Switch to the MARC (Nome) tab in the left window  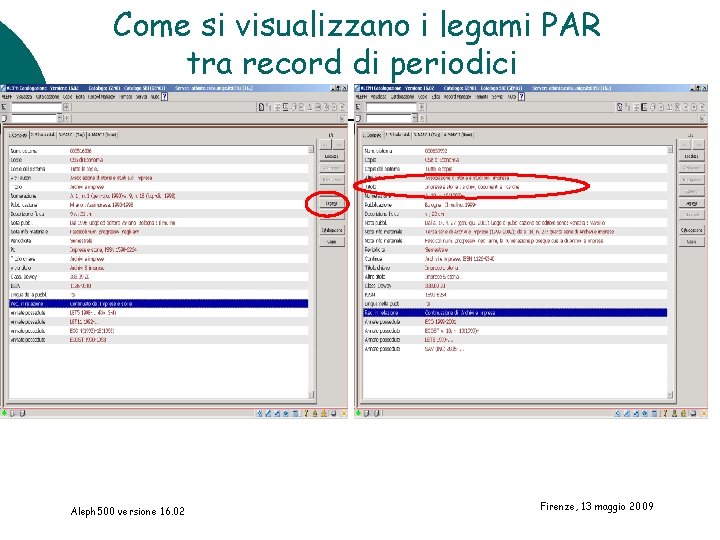[102, 135]
